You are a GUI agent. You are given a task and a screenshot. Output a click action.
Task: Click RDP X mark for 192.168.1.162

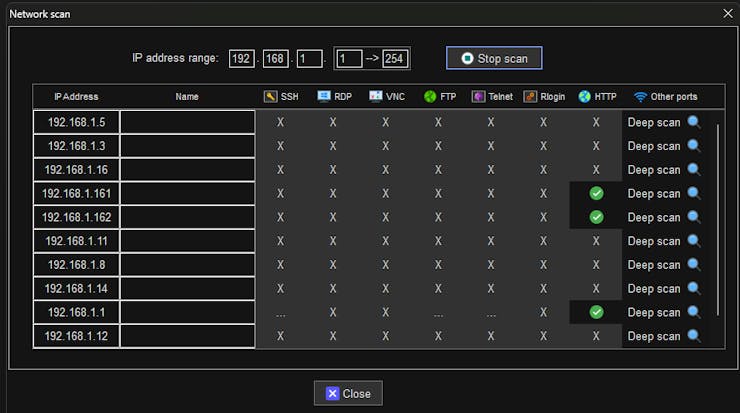(333, 217)
